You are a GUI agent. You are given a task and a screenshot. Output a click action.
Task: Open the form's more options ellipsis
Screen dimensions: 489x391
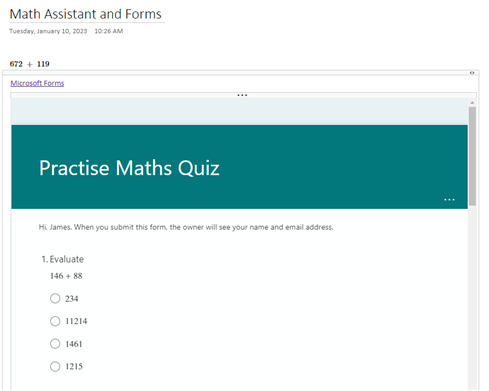[449, 200]
